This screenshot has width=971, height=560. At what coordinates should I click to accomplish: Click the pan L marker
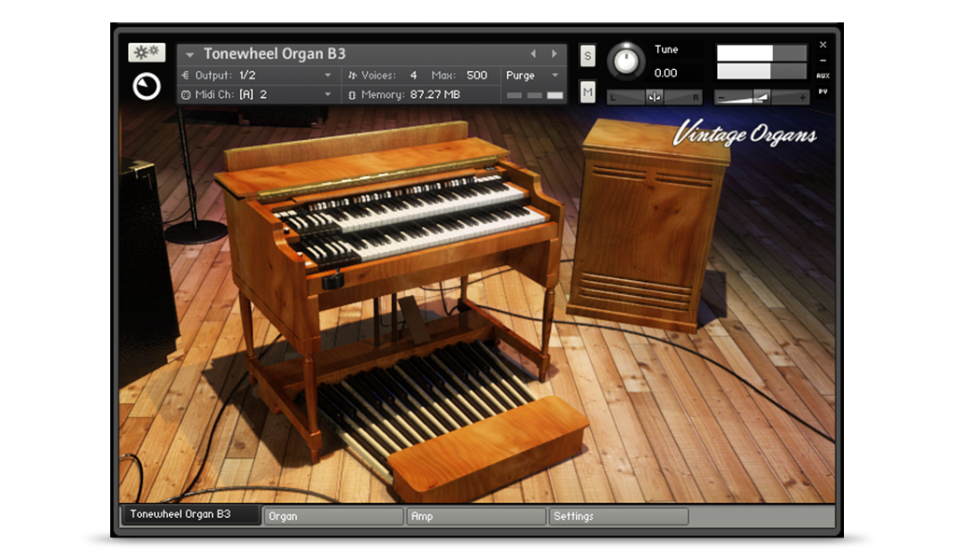coord(612,98)
